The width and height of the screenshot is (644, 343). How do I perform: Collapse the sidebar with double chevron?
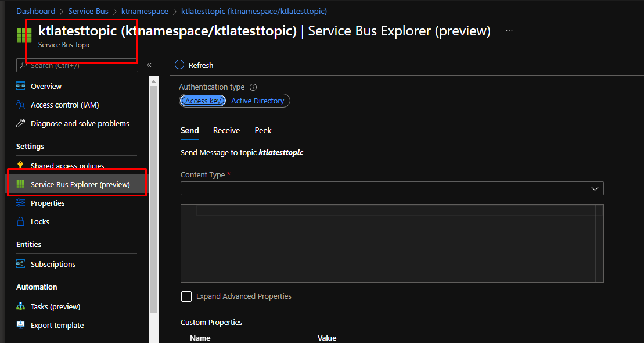coord(149,65)
